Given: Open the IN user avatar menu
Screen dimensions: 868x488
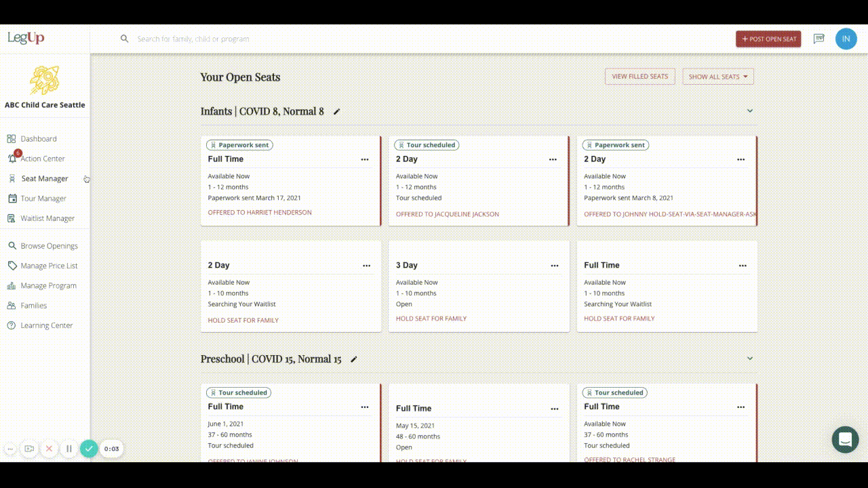Looking at the screenshot, I should (846, 39).
